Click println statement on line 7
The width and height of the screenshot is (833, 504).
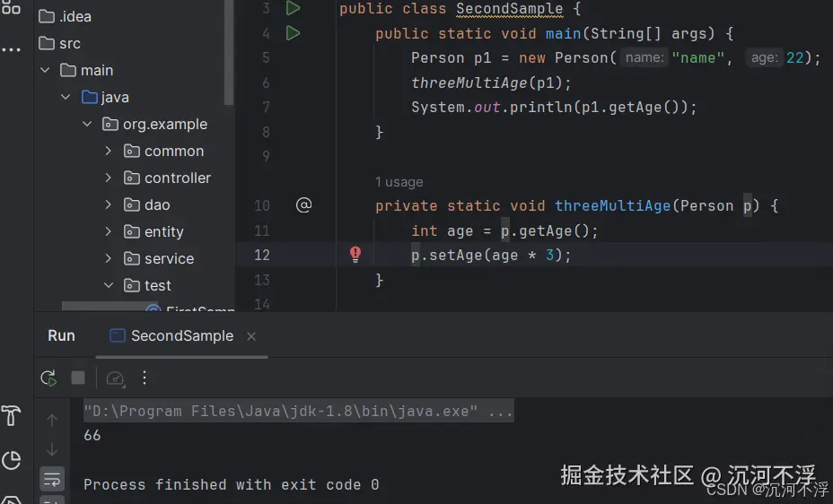tap(554, 107)
